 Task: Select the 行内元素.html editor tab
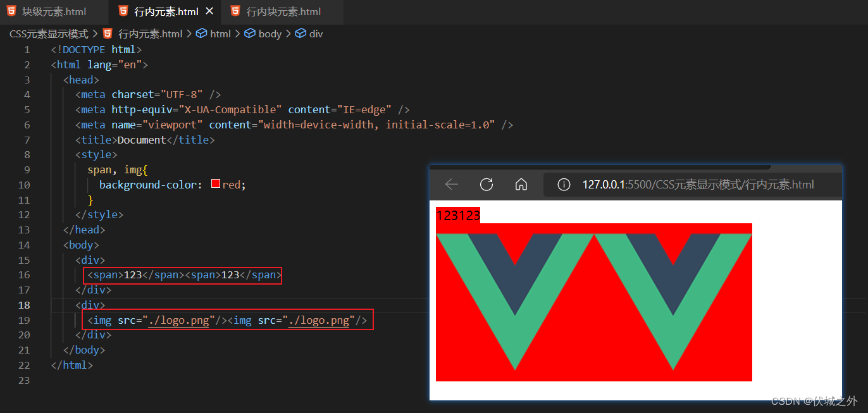[x=166, y=11]
